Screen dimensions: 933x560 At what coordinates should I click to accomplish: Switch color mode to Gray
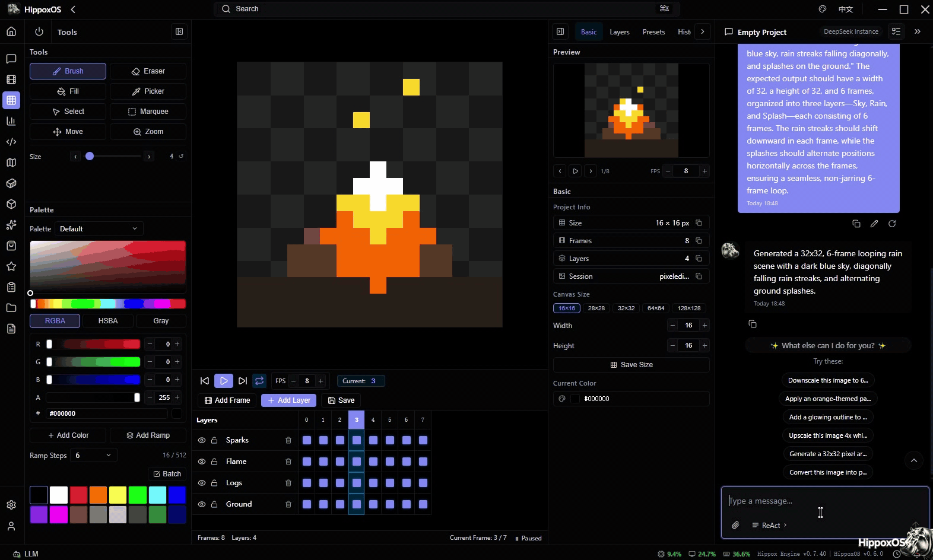tap(161, 321)
